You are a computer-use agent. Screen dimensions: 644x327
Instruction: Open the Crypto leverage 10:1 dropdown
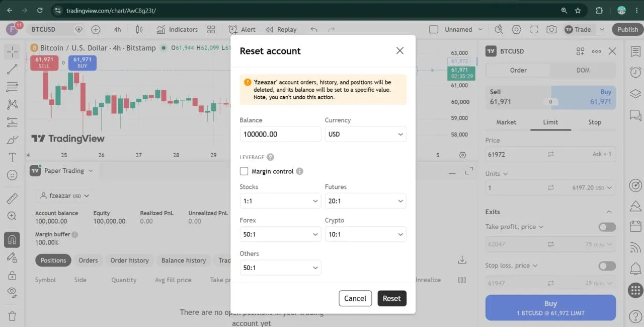366,234
